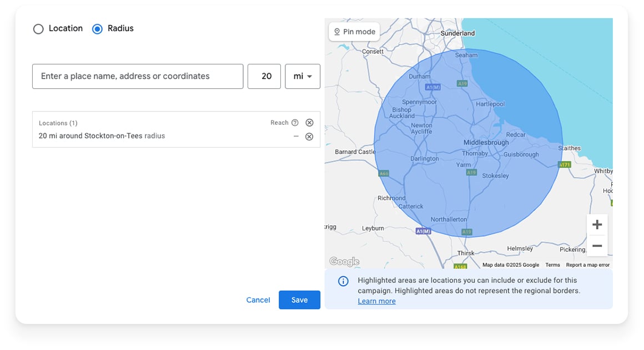
Task: Click the A66 road marker on the map
Action: click(x=383, y=174)
